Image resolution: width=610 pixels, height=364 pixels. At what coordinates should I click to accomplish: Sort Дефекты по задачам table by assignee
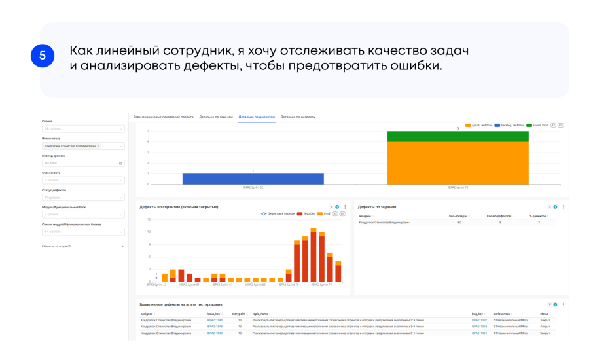[366, 216]
